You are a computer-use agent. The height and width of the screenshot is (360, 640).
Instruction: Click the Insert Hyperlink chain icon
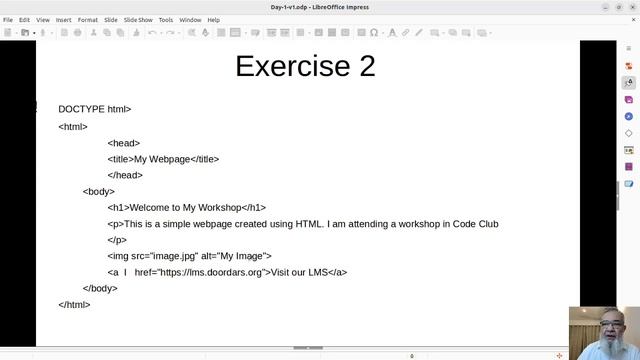click(x=405, y=33)
